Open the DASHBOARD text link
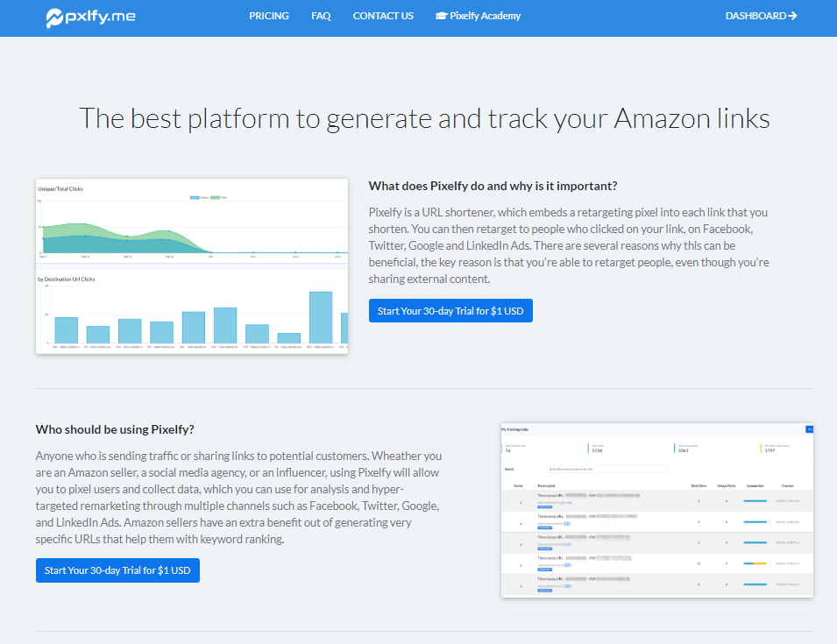Image resolution: width=837 pixels, height=644 pixels. pyautogui.click(x=755, y=16)
